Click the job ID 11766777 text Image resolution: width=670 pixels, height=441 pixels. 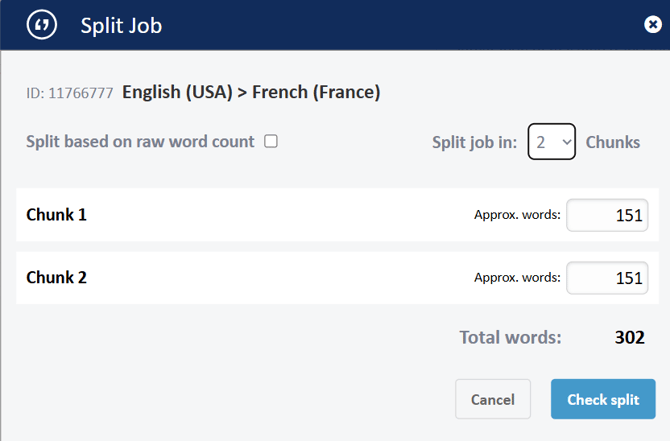pos(69,94)
